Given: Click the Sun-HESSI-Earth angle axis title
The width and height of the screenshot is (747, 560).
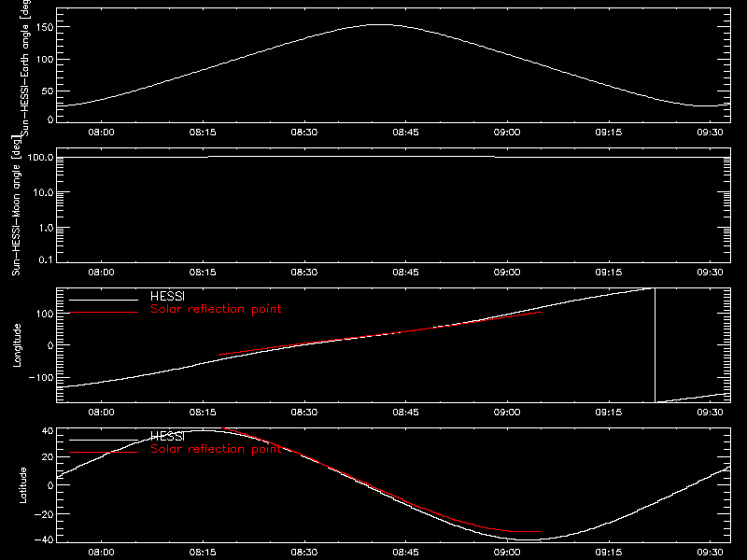Looking at the screenshot, I should [x=25, y=66].
